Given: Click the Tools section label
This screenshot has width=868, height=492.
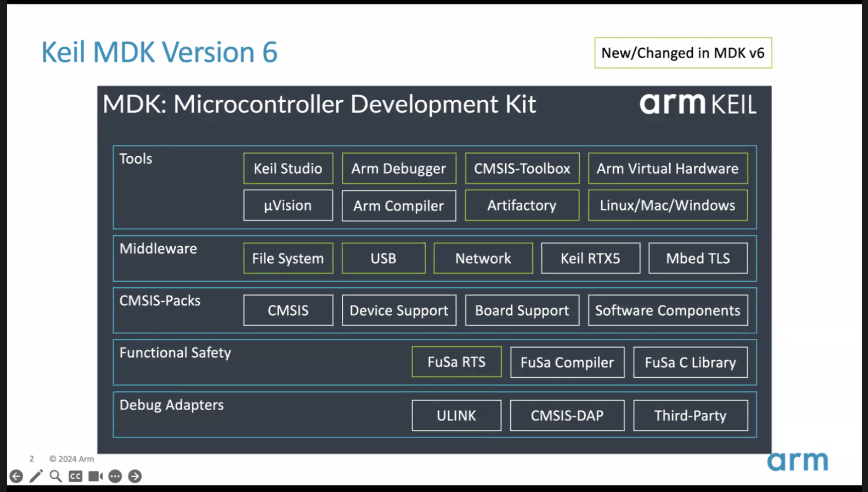Looking at the screenshot, I should tap(136, 158).
